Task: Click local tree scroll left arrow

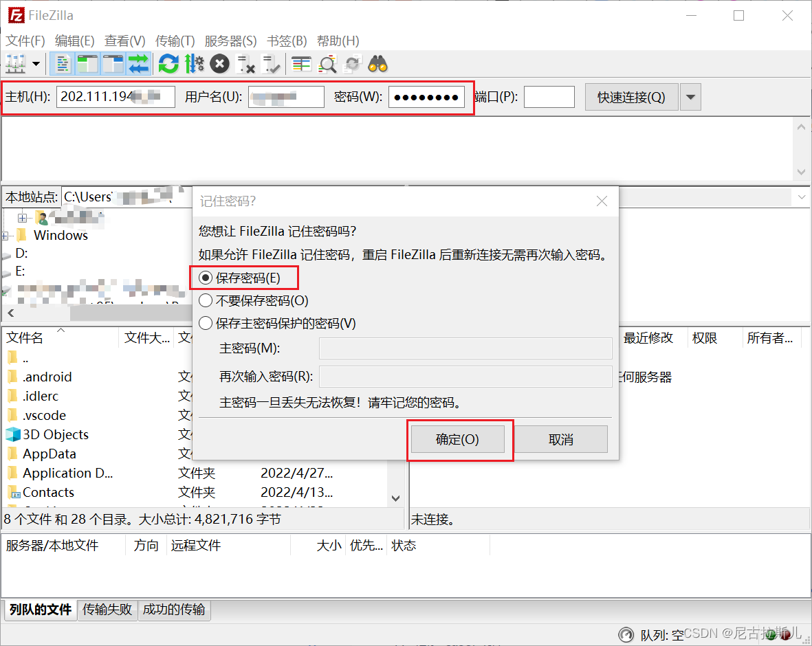Action: tap(11, 313)
